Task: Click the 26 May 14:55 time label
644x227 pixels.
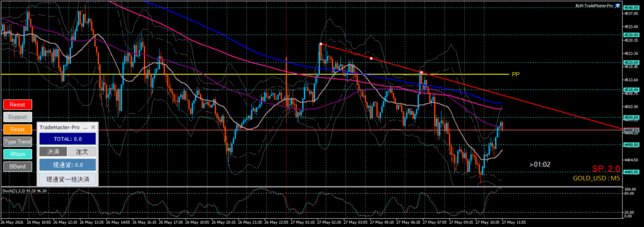Action: pyautogui.click(x=118, y=223)
